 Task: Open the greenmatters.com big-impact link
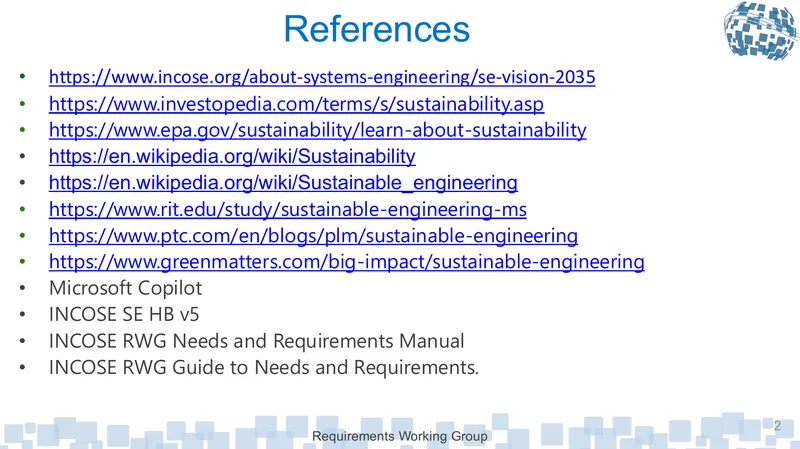coord(346,262)
